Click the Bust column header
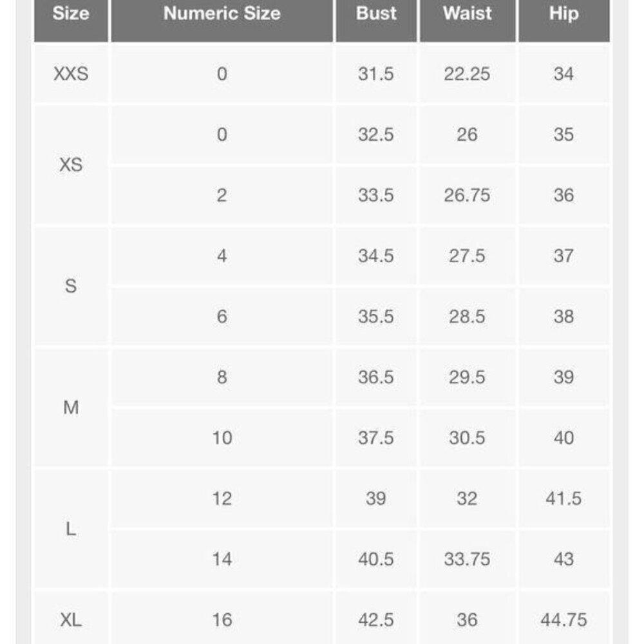Viewport: 644px width, 644px height. point(376,21)
